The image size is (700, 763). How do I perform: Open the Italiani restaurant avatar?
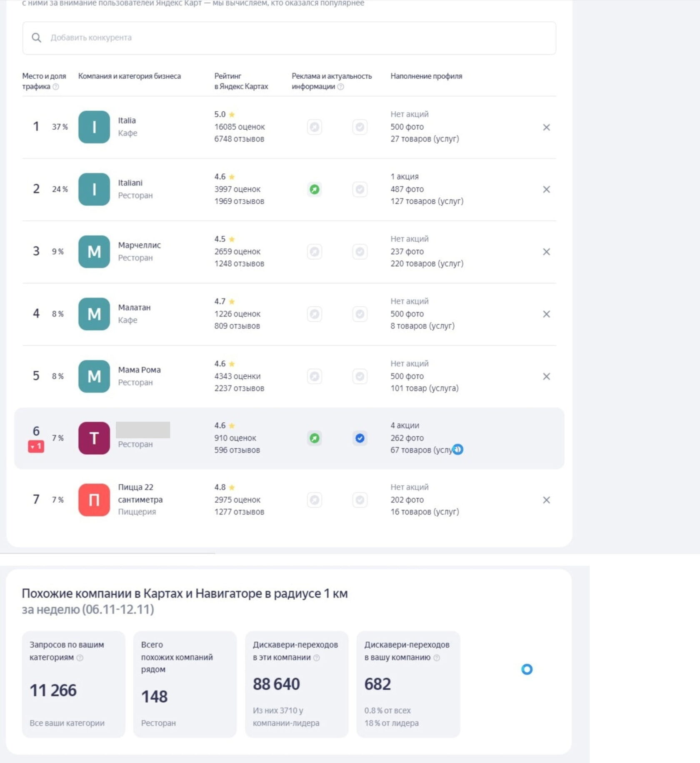tap(94, 189)
